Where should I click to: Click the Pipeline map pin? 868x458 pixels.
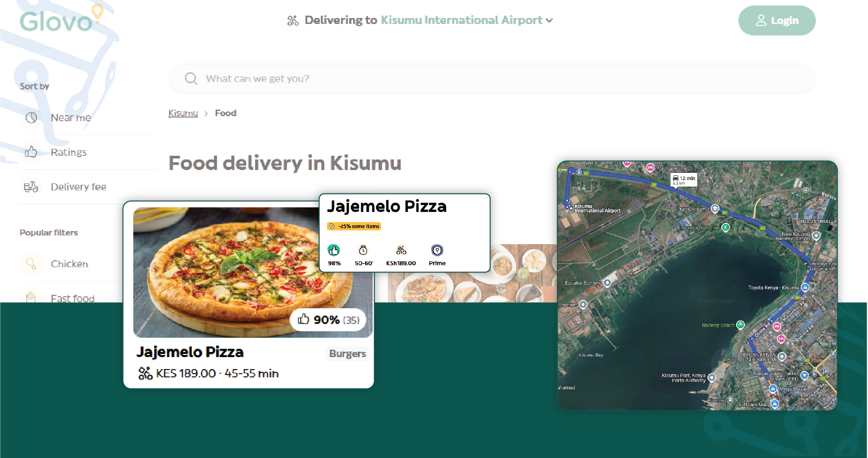(x=583, y=305)
